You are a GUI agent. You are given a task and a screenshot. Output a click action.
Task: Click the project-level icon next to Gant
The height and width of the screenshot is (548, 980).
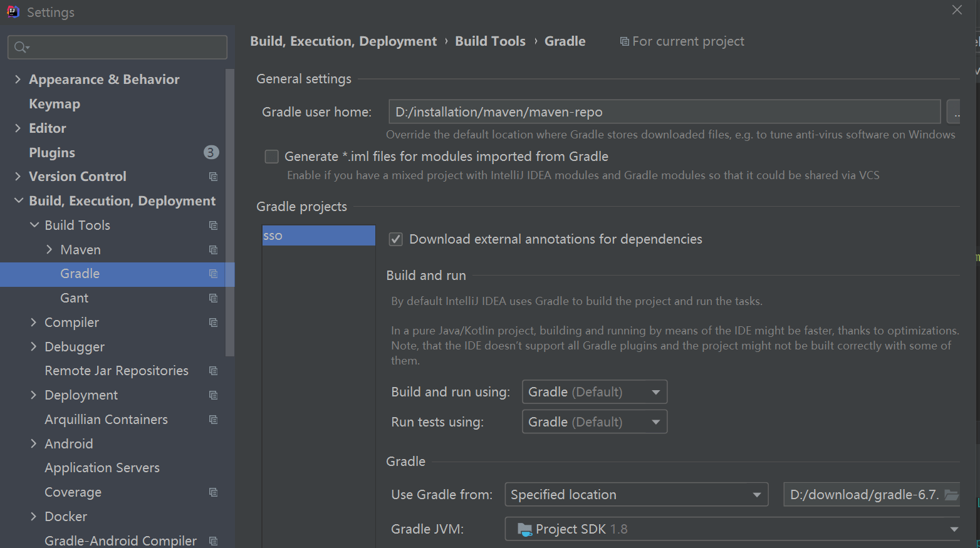[x=213, y=298]
